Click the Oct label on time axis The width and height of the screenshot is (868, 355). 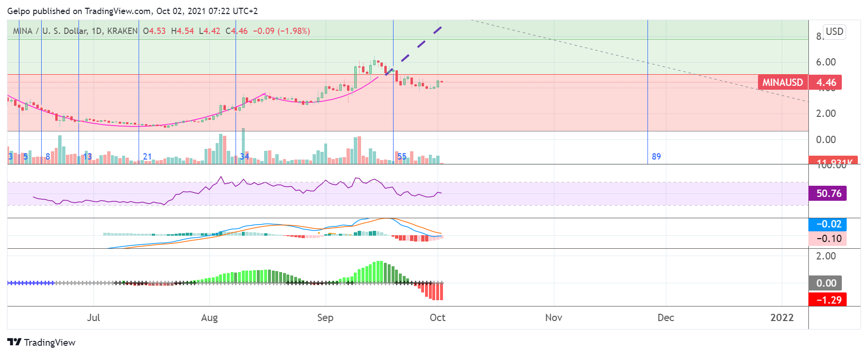438,318
